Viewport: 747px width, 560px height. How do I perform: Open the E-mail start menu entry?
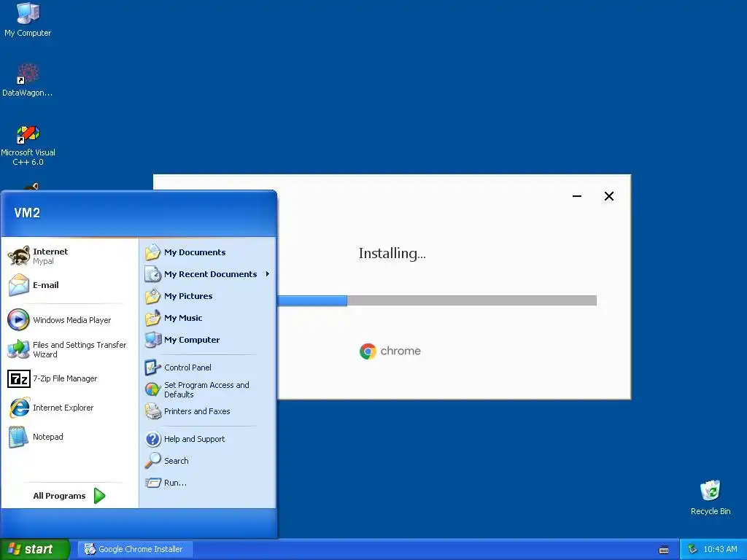[69, 285]
